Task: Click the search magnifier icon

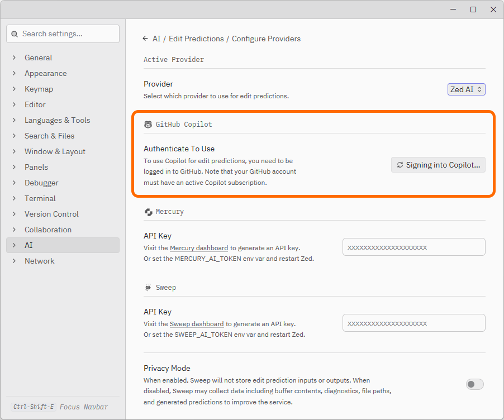Action: point(15,34)
